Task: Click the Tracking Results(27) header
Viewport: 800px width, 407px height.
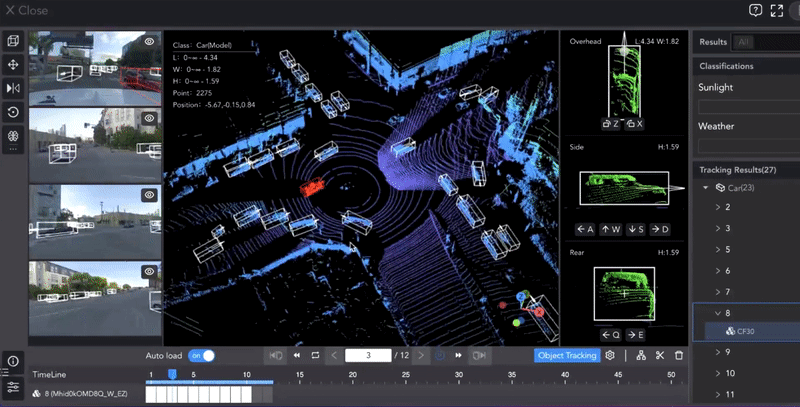Action: tap(737, 170)
